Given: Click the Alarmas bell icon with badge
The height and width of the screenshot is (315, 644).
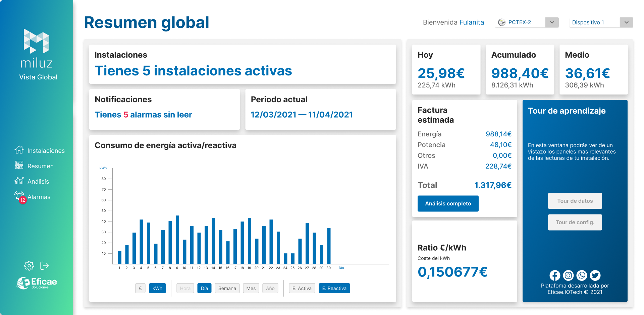Looking at the screenshot, I should [x=19, y=196].
